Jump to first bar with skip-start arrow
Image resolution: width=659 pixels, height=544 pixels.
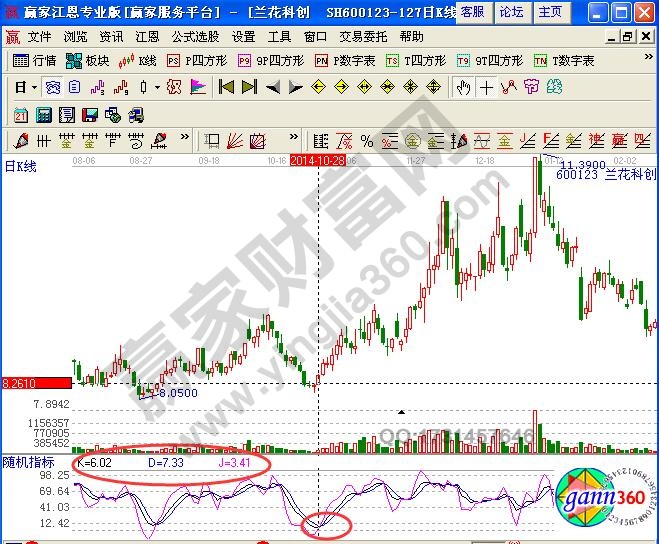(226, 87)
